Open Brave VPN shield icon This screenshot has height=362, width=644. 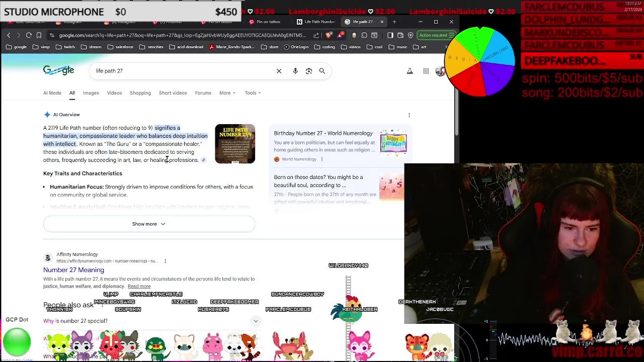411,35
